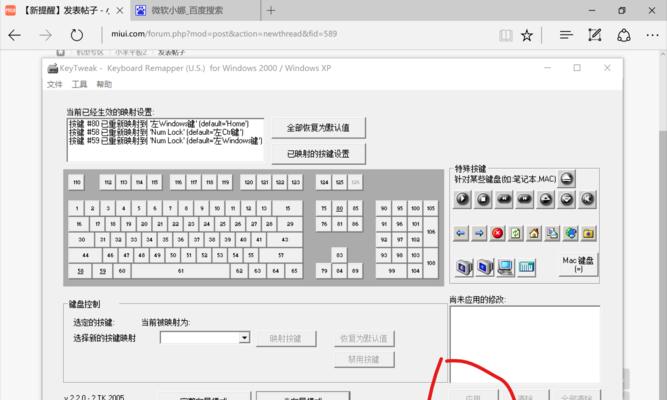667x400 pixels.
Task: Open a new browser tab
Action: click(x=271, y=10)
